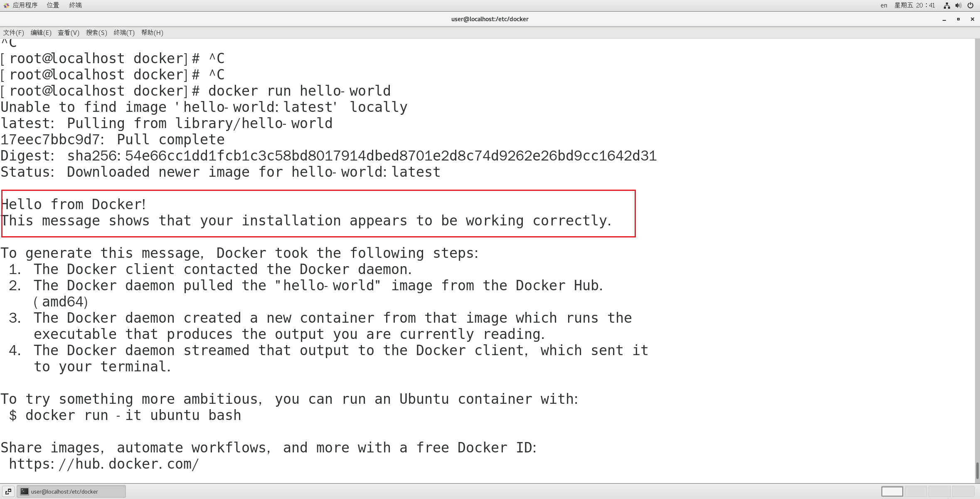Open the 文件(F) menu
The height and width of the screenshot is (499, 980).
[13, 32]
